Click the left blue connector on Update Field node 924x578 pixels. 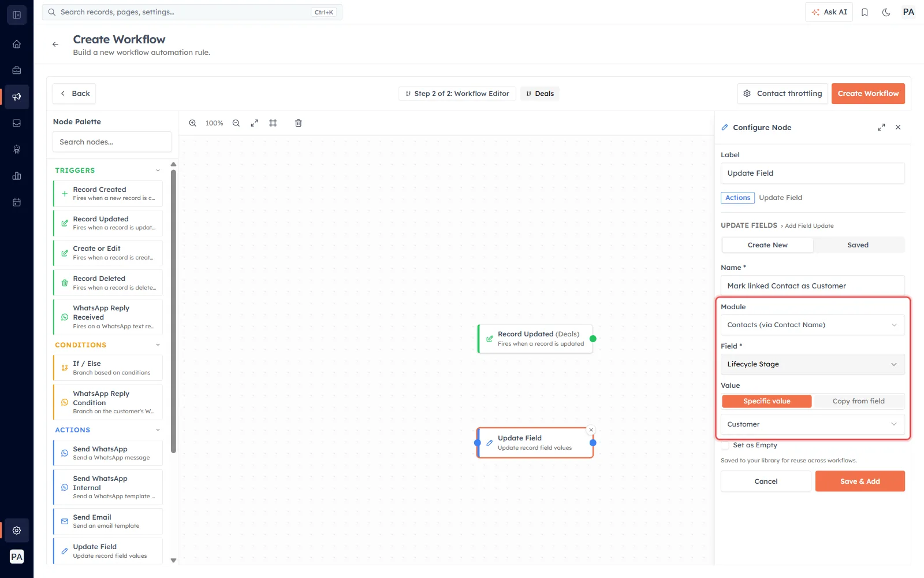(x=478, y=443)
